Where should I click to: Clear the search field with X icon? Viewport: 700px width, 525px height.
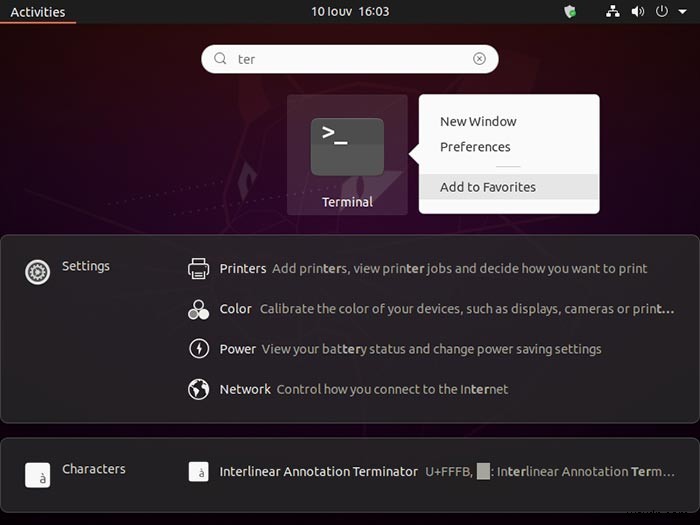[x=479, y=58]
